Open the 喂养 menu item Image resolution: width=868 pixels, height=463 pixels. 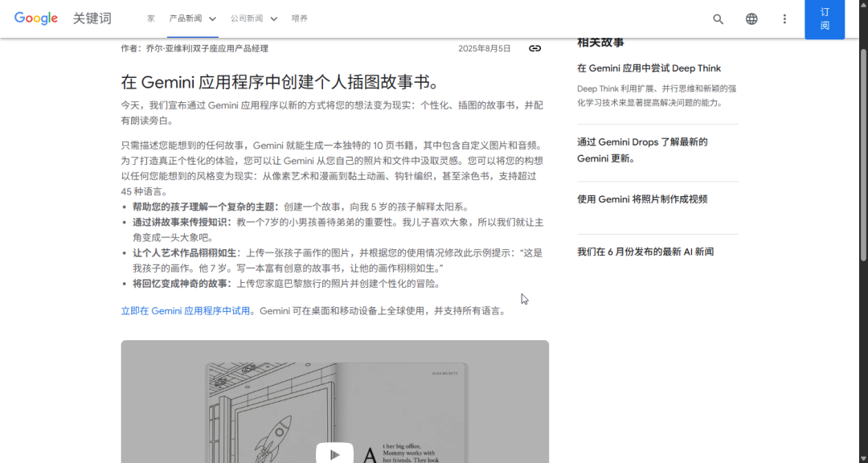point(300,18)
